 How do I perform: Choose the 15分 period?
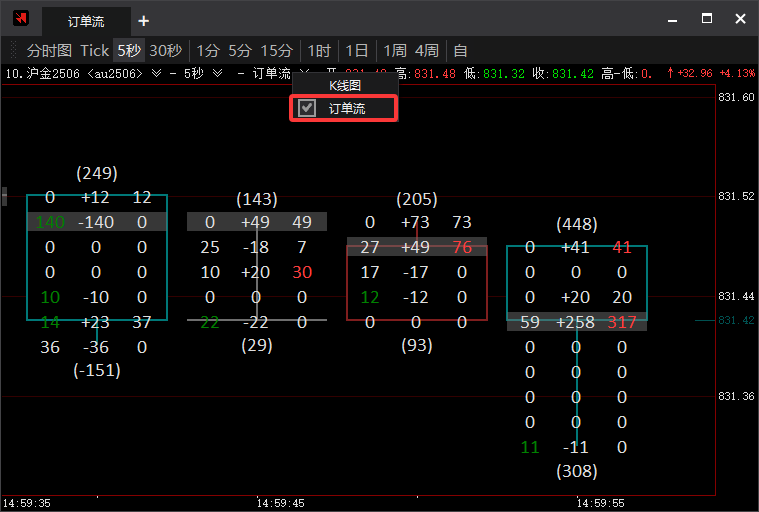pos(277,50)
